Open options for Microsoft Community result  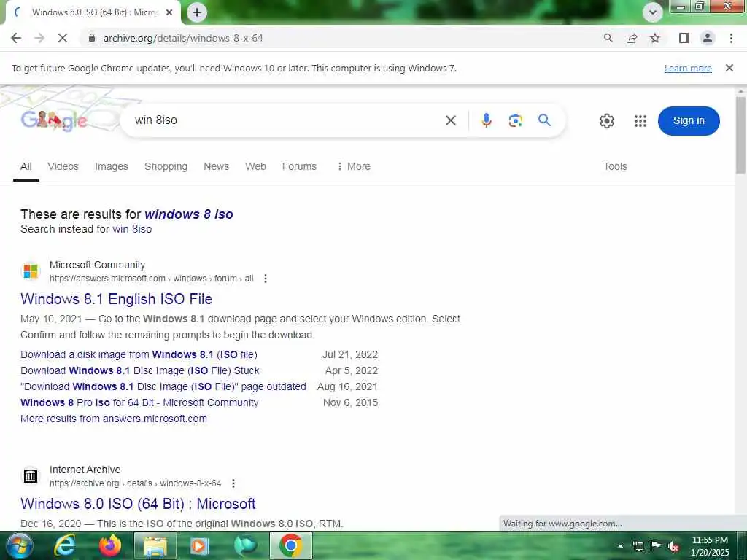[x=266, y=279]
